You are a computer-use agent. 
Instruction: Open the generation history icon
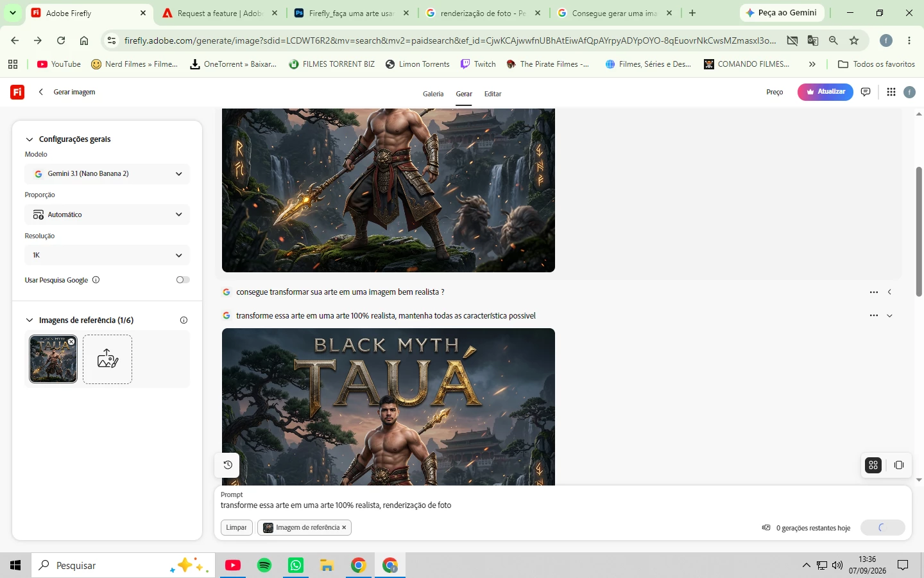tap(228, 465)
